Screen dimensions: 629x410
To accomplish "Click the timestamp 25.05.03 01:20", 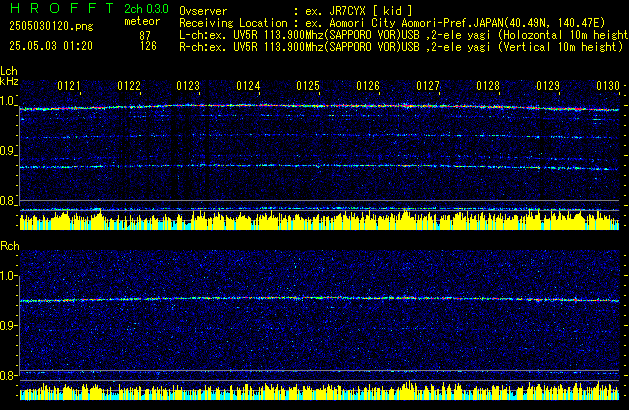I will (51, 46).
